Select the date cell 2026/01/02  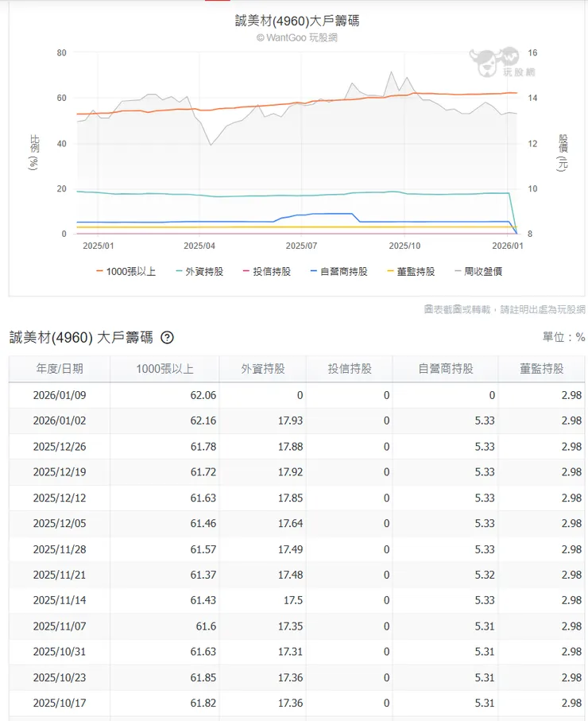[x=60, y=421]
